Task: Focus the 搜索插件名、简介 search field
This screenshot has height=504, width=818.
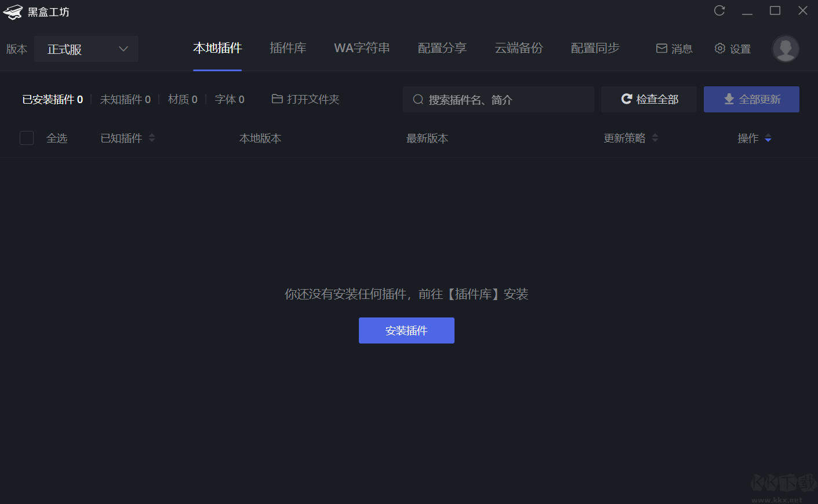Action: (x=499, y=100)
